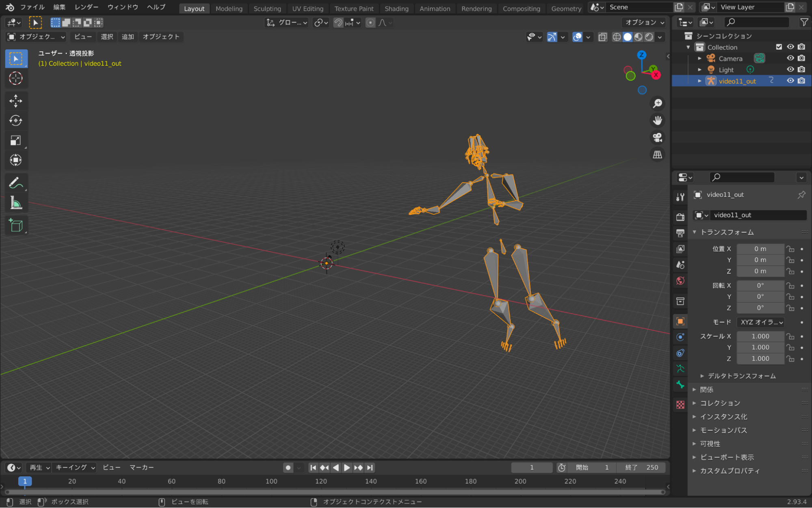Open the rotation mode XYZ Euler dropdown

(x=760, y=322)
